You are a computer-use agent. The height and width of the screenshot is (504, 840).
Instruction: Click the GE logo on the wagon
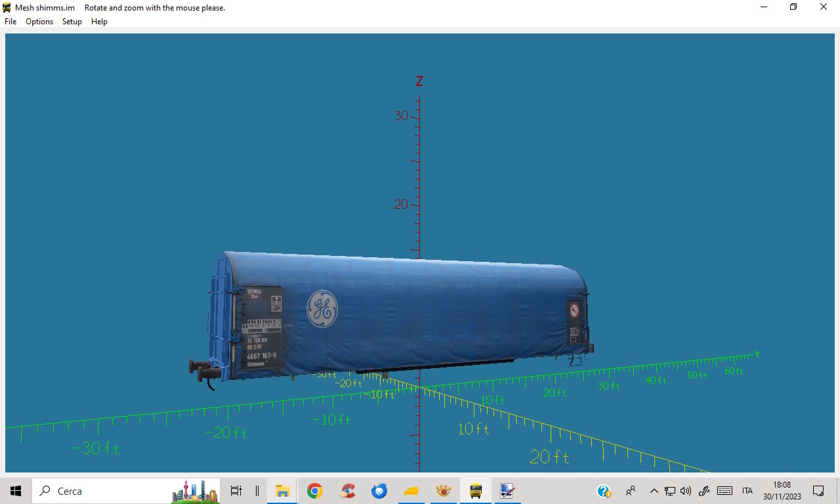(322, 308)
